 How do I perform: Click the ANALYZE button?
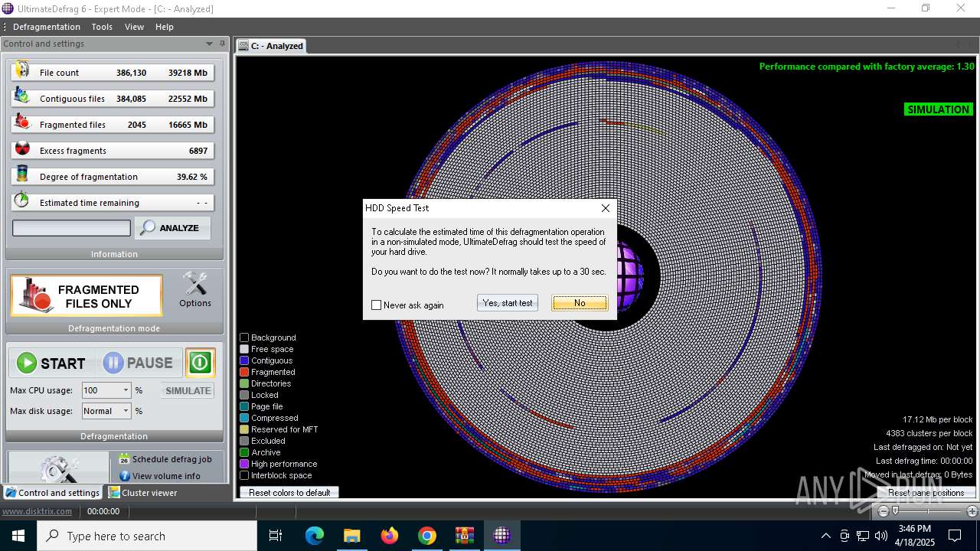pyautogui.click(x=172, y=228)
